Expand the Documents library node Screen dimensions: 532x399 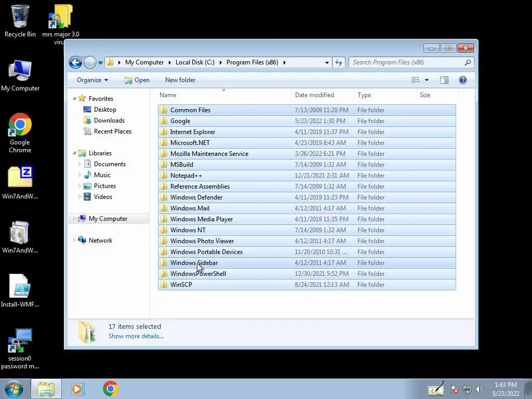(79, 164)
